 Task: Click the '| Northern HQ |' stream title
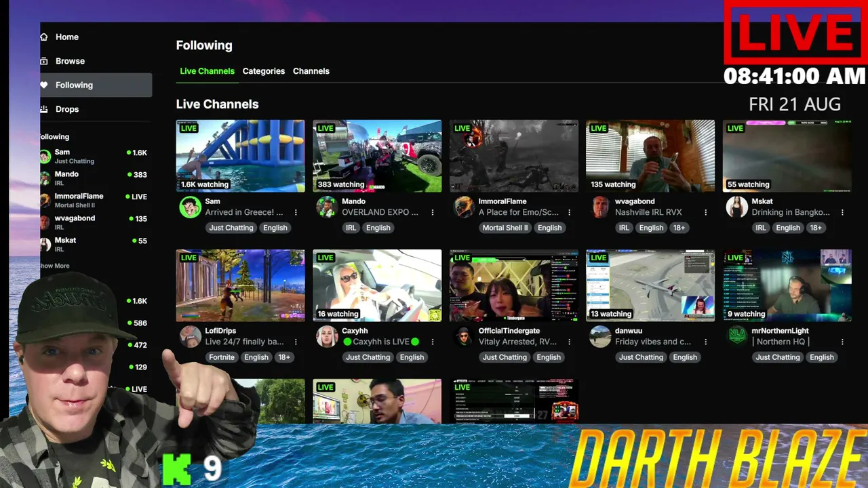click(781, 342)
